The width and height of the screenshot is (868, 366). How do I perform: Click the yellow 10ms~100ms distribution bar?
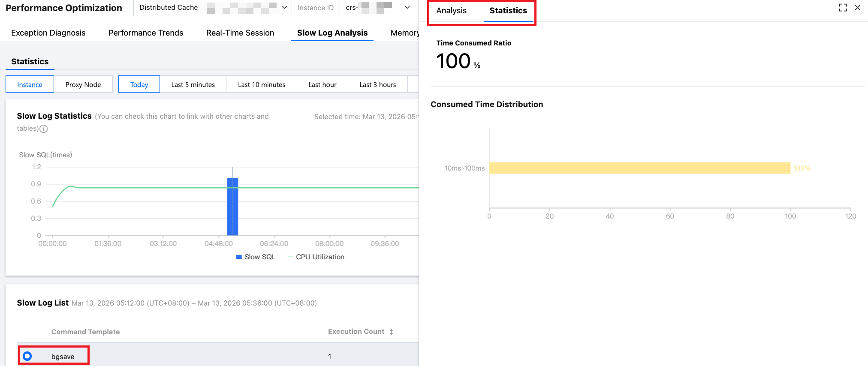coord(639,168)
